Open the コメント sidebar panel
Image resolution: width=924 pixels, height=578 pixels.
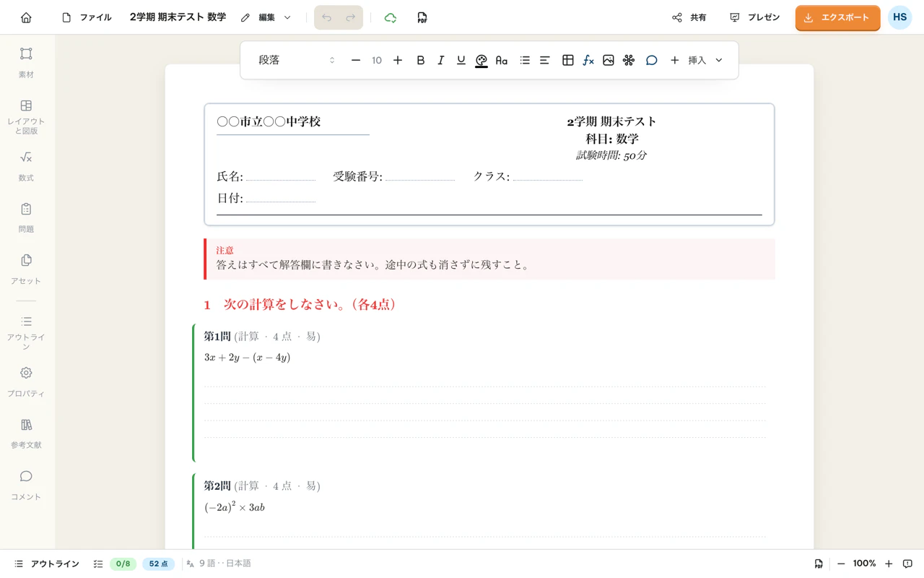coord(26,486)
